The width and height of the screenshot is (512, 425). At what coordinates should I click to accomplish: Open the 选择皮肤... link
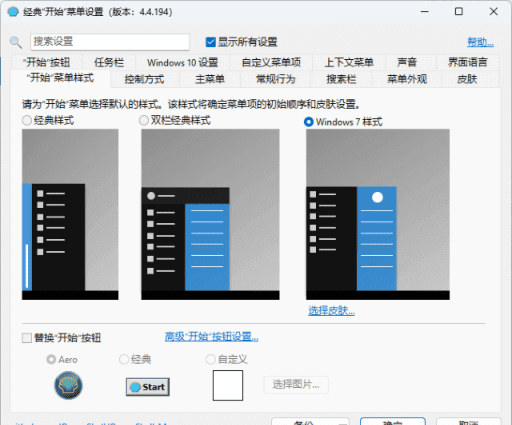(x=331, y=311)
